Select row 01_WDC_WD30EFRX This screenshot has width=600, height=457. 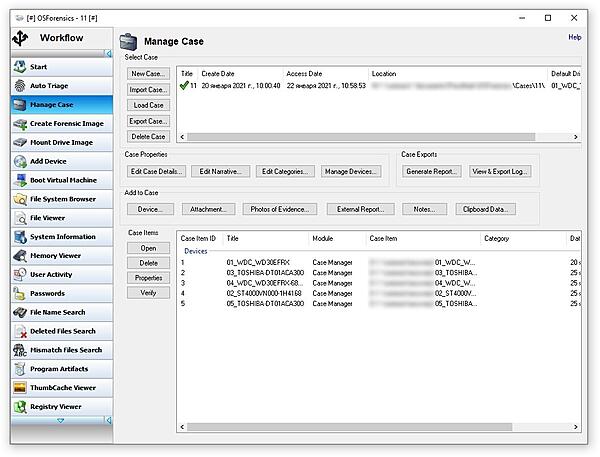pyautogui.click(x=379, y=263)
